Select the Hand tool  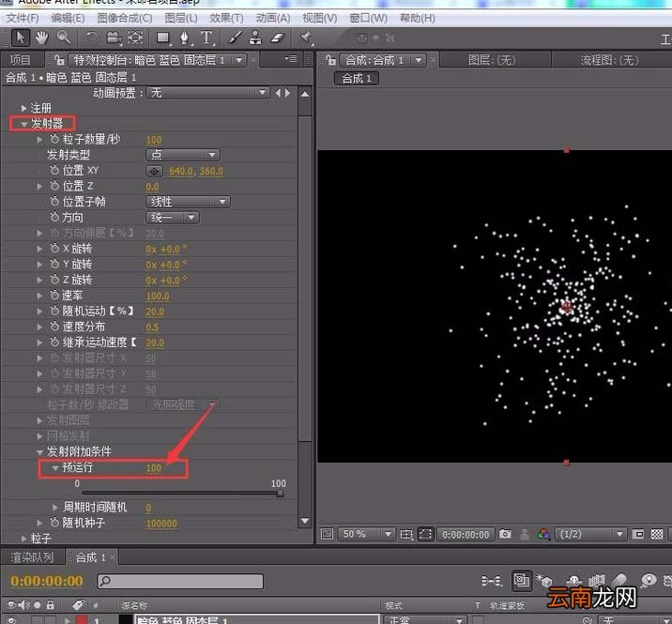point(41,38)
